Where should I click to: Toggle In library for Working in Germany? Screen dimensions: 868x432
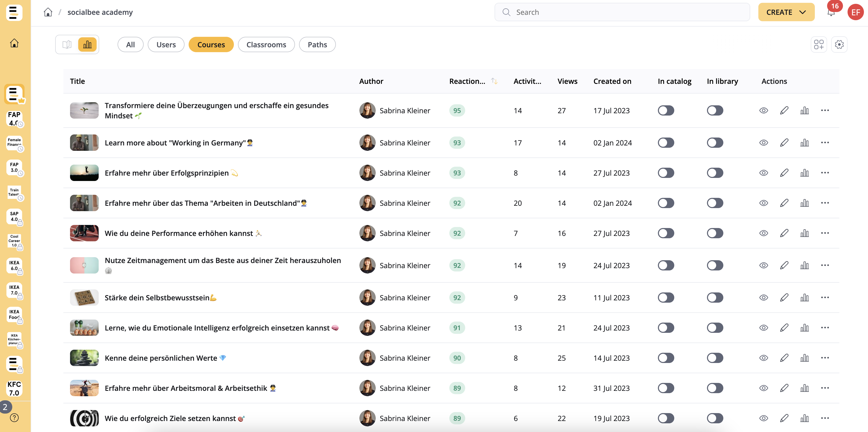click(715, 143)
